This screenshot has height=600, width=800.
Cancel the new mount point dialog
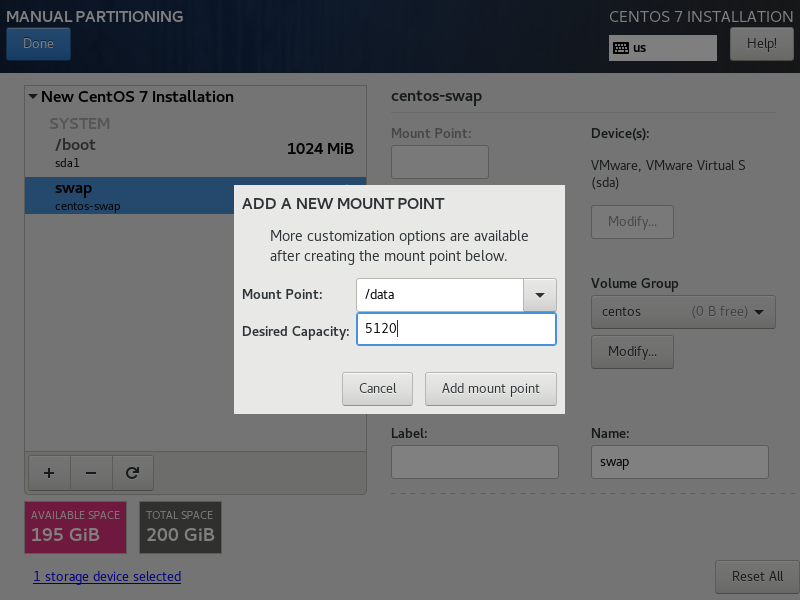click(378, 388)
